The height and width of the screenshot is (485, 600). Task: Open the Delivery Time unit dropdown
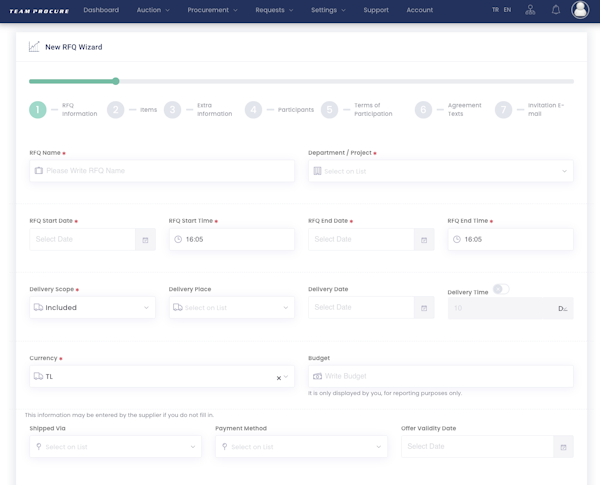tap(562, 309)
